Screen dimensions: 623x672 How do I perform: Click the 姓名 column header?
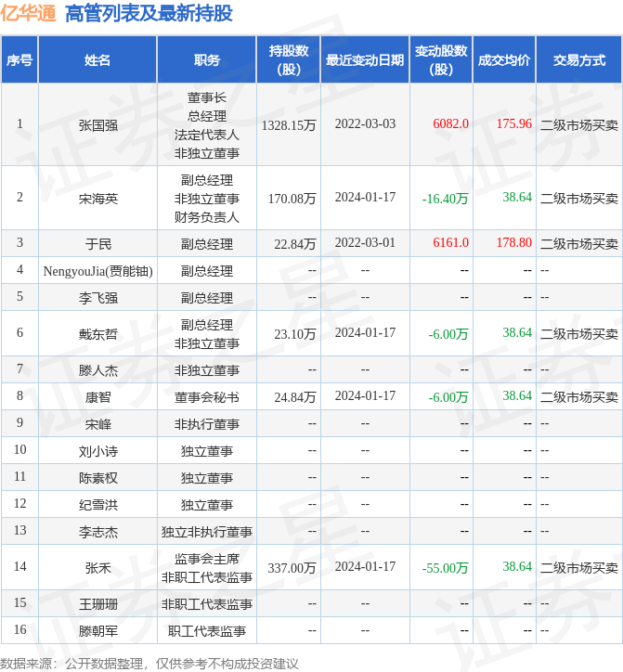[97, 59]
